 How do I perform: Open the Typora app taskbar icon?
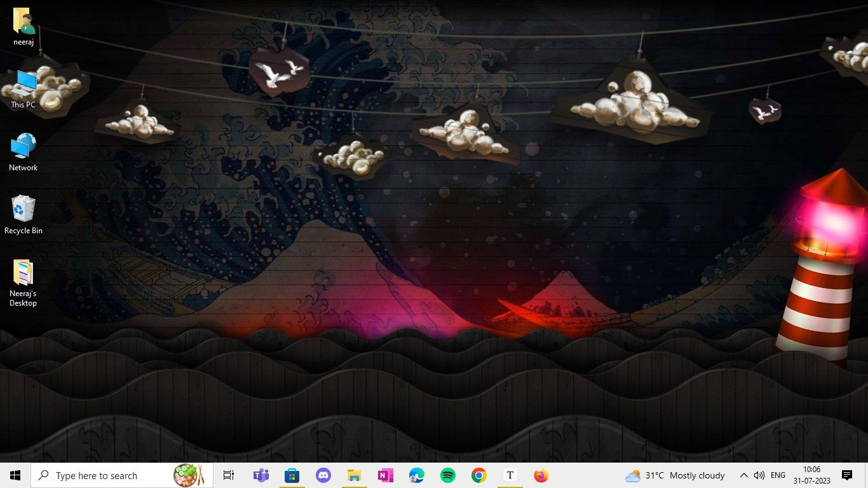pos(510,475)
